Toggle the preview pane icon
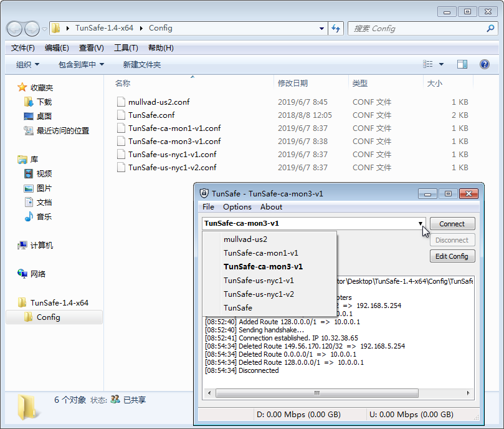The width and height of the screenshot is (504, 429). (x=462, y=64)
